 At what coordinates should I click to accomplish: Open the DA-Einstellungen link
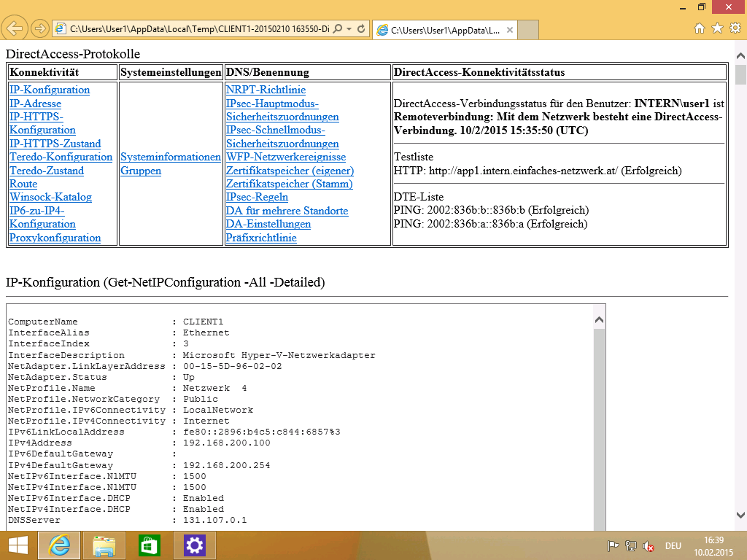pos(268,224)
